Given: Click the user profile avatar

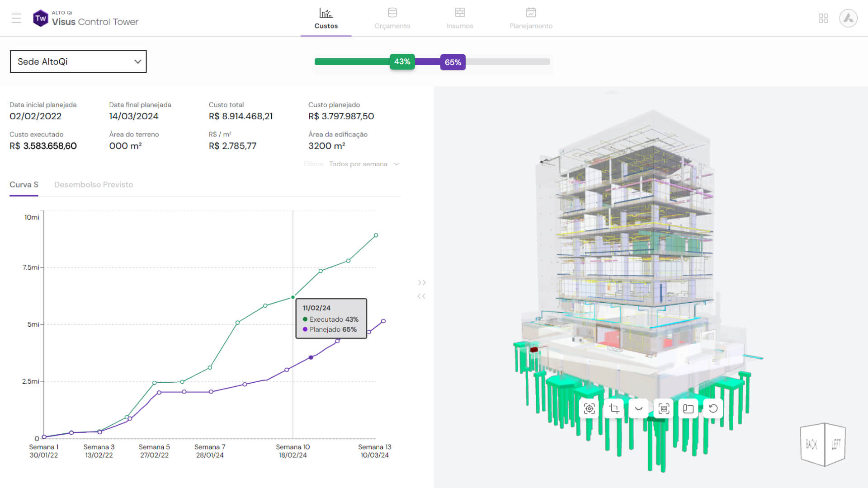Looking at the screenshot, I should (x=848, y=18).
